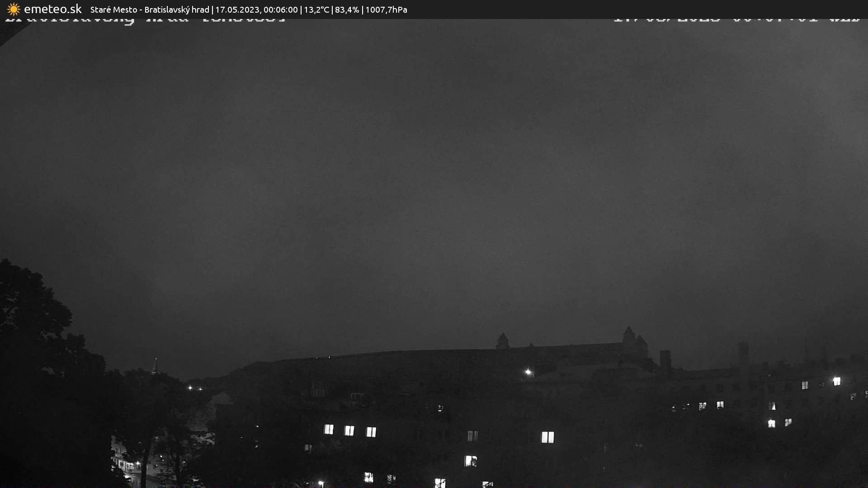Image resolution: width=868 pixels, height=488 pixels.
Task: Click the bright streetlight near the castle wall
Action: (528, 372)
